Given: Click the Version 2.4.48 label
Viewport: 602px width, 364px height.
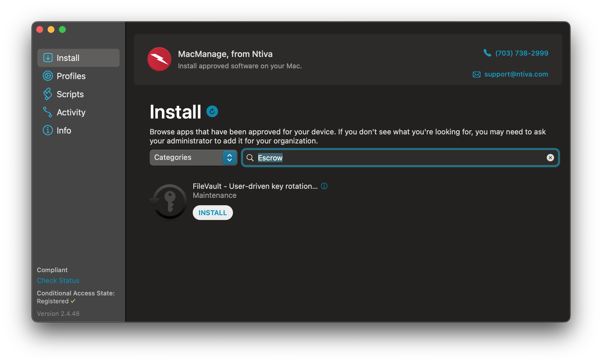Looking at the screenshot, I should pyautogui.click(x=58, y=314).
